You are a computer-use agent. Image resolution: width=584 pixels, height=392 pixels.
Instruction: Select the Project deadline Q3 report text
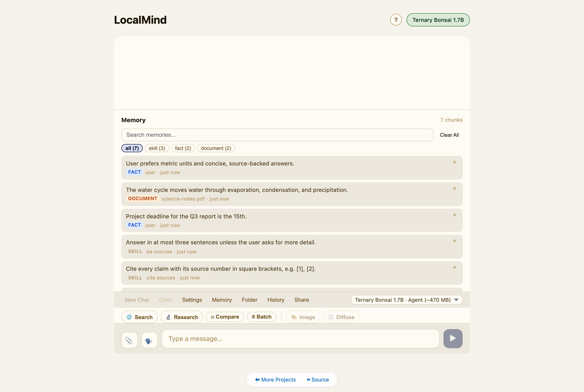186,217
